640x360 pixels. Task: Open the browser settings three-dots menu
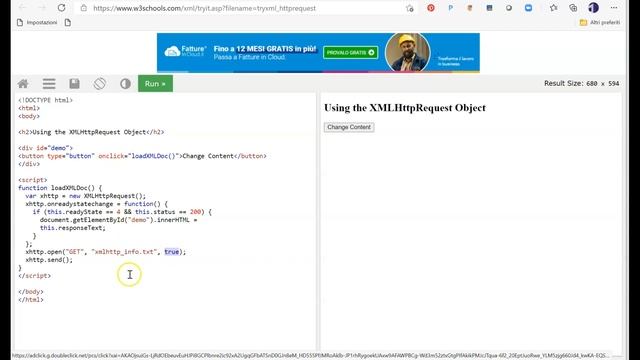[x=614, y=8]
